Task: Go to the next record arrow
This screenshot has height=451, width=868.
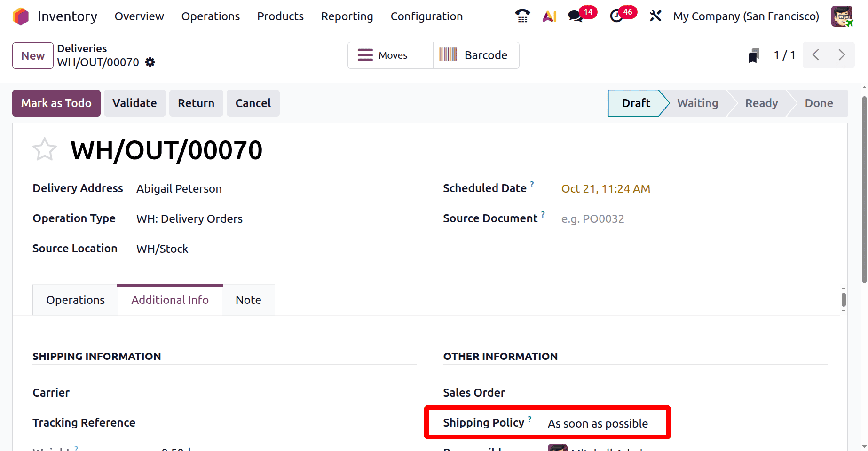Action: [842, 55]
